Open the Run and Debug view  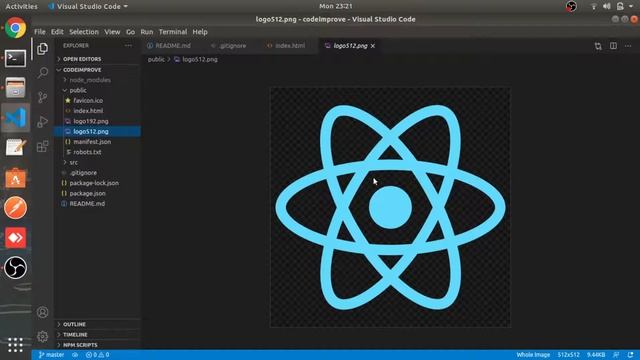[42, 122]
